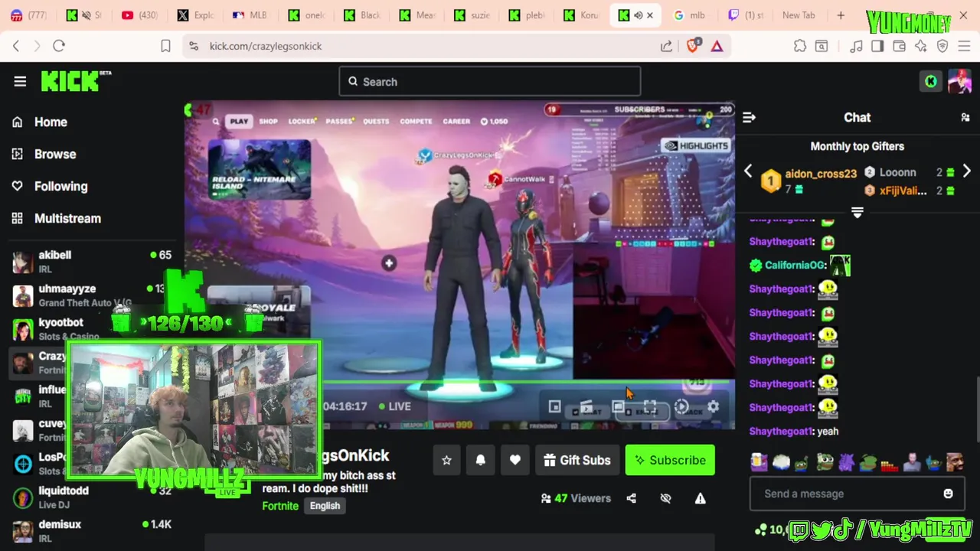Share the stream using the share icon
The height and width of the screenshot is (551, 980).
[x=631, y=498]
